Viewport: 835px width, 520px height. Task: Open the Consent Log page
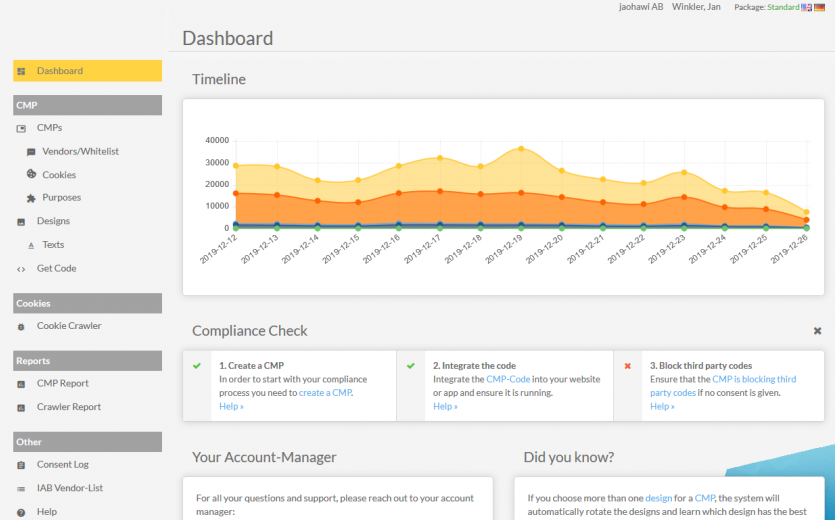(62, 464)
